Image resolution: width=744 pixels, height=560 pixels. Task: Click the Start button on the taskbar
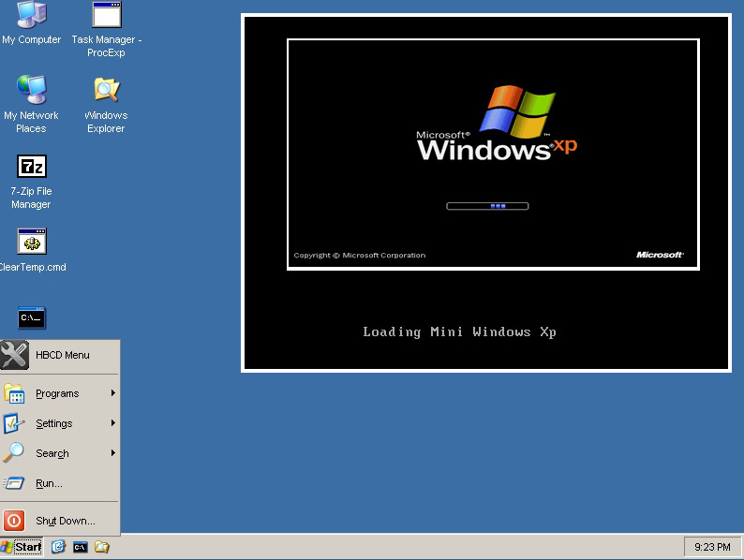22,547
